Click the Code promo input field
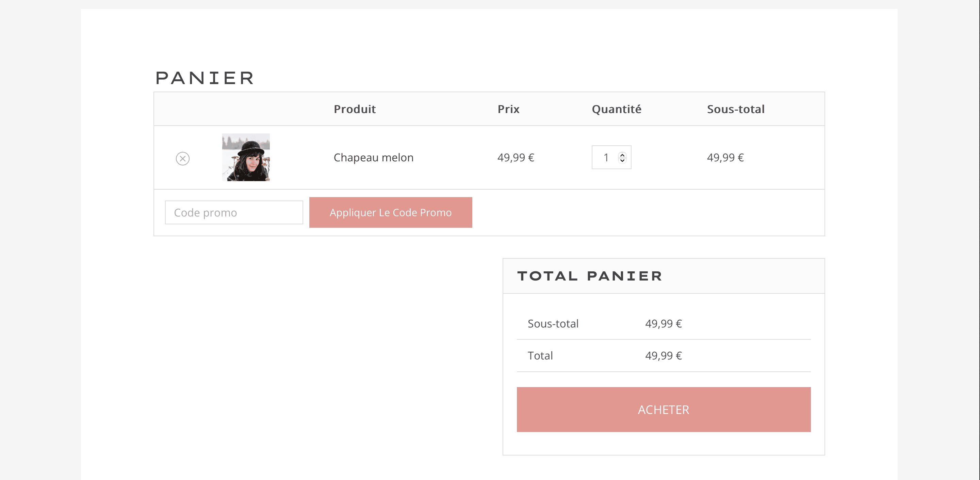Image resolution: width=980 pixels, height=480 pixels. [233, 212]
